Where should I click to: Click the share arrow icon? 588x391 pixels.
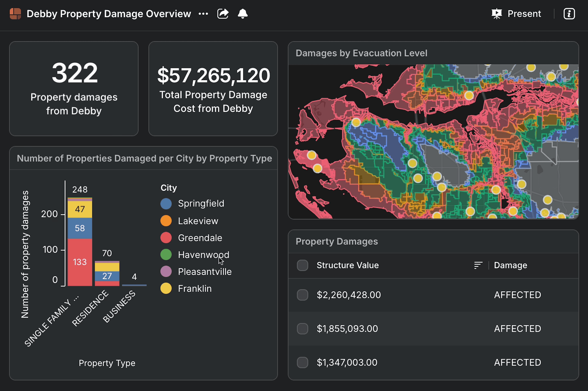tap(223, 14)
